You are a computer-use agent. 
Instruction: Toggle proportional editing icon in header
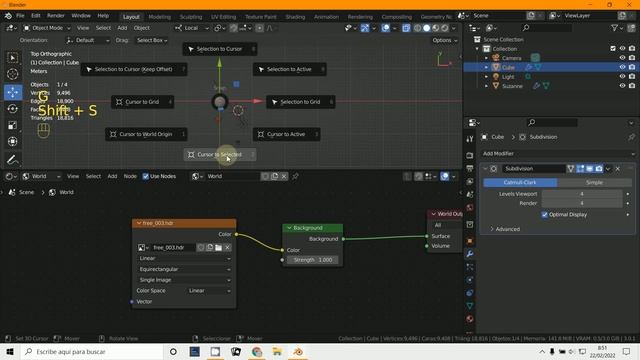tap(259, 28)
